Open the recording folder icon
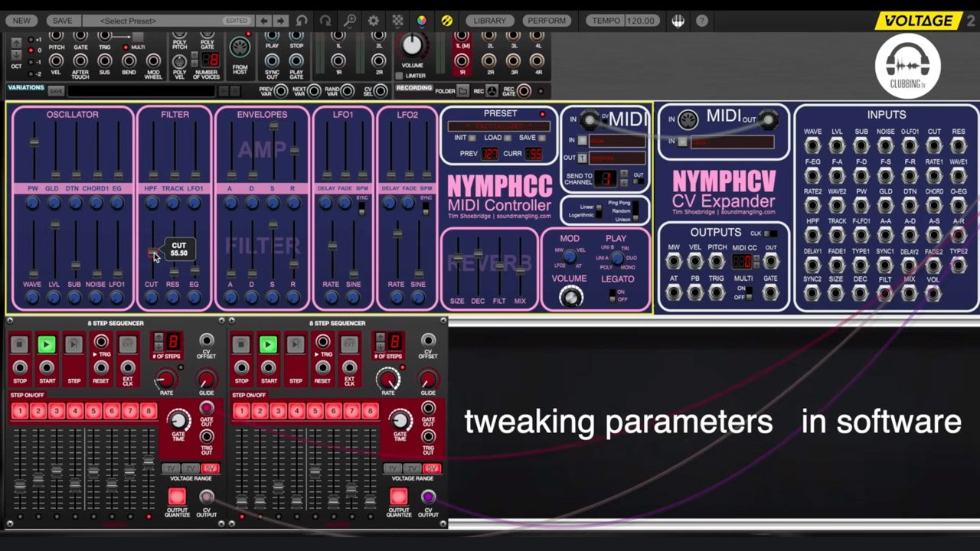The image size is (980, 551). (x=463, y=91)
